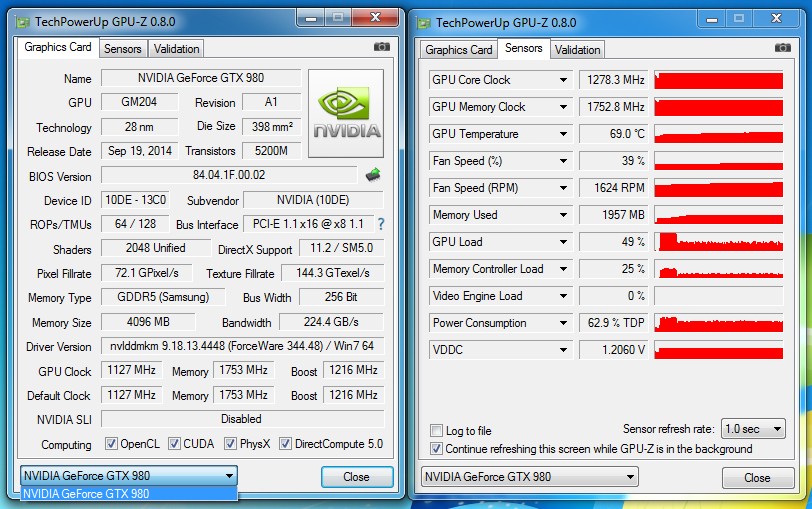Open the GPU Memory Clock sensor dropdown
The height and width of the screenshot is (509, 812).
pyautogui.click(x=563, y=107)
